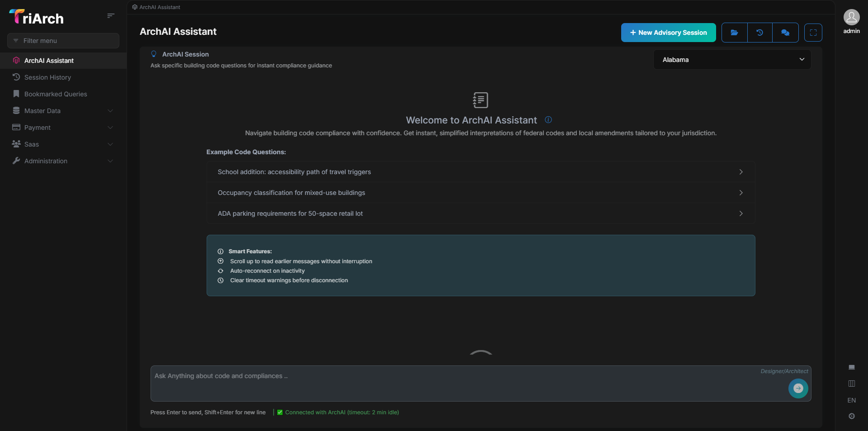Click the session history clock icon
868x431 pixels.
pos(760,32)
